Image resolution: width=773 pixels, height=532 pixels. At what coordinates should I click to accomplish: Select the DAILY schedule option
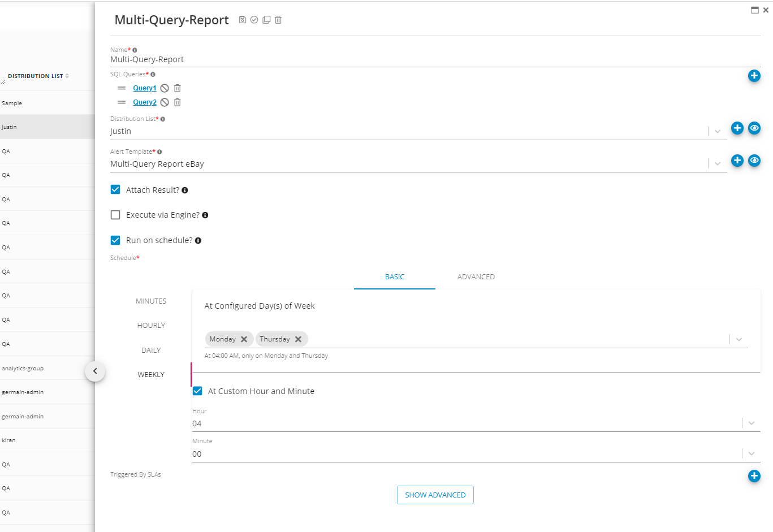pyautogui.click(x=151, y=351)
